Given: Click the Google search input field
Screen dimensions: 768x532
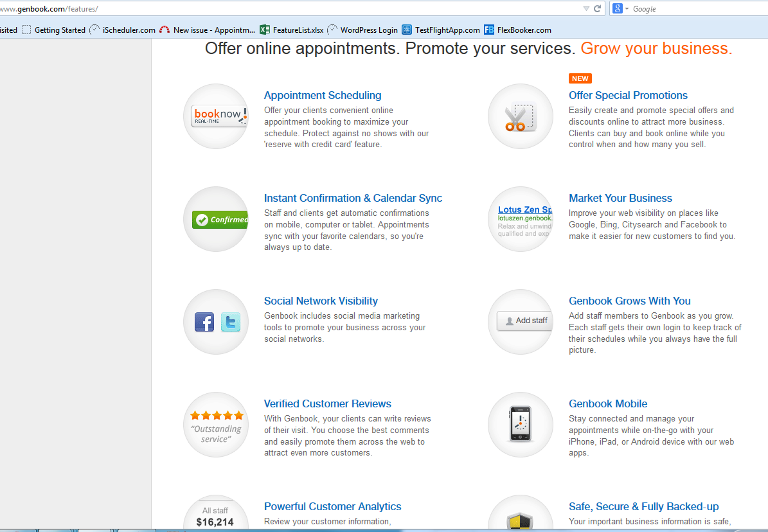Looking at the screenshot, I should point(699,9).
